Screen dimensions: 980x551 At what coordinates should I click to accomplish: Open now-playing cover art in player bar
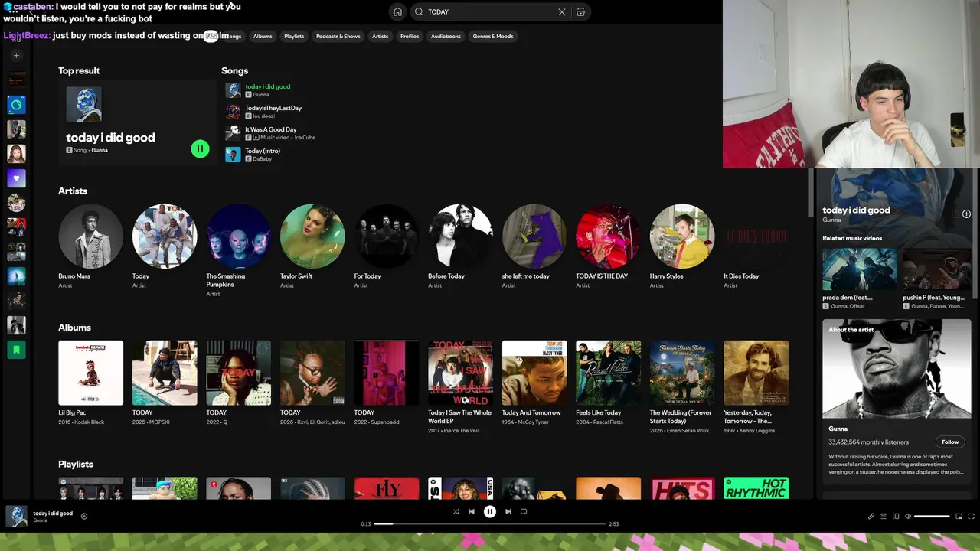(x=16, y=516)
